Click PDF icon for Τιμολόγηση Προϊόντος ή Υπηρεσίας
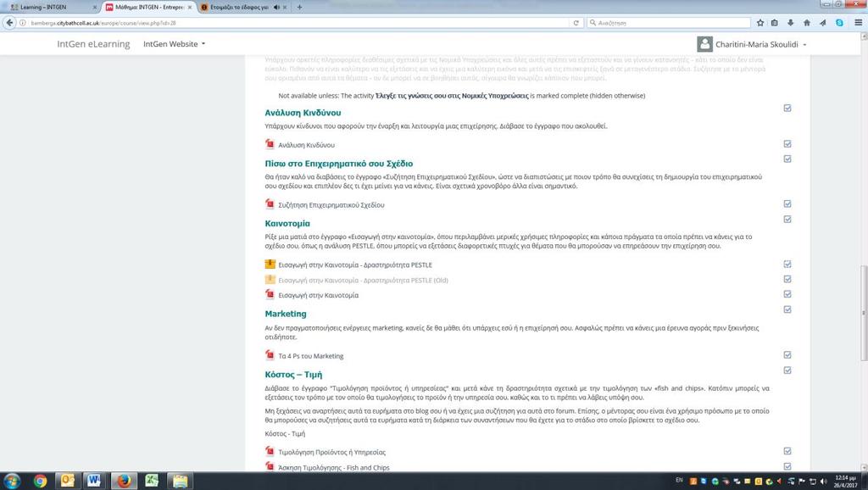The image size is (868, 490). pyautogui.click(x=270, y=451)
